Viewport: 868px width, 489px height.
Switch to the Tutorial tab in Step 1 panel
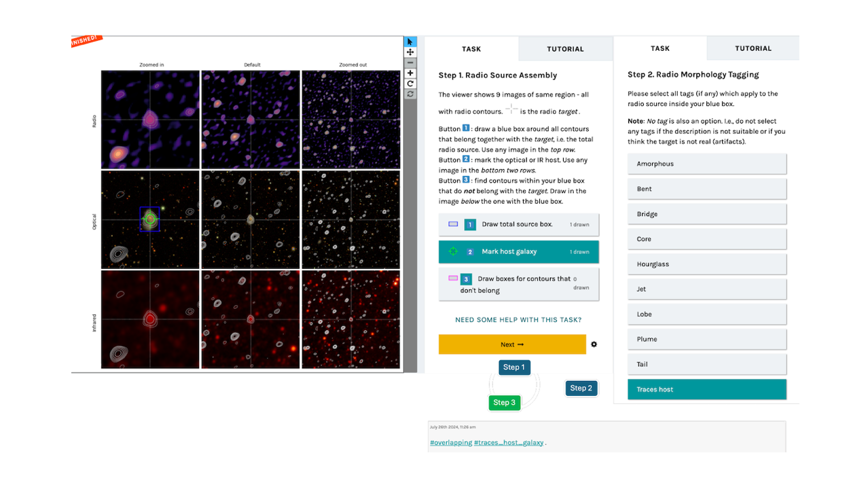[565, 49]
